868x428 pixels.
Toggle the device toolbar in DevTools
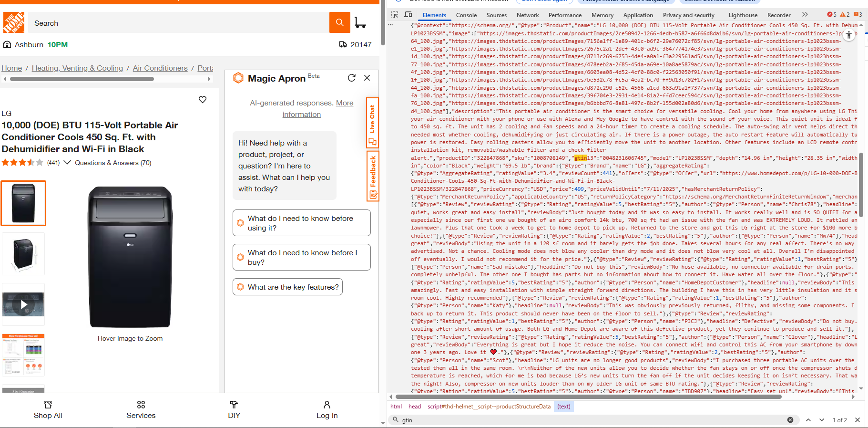(408, 15)
